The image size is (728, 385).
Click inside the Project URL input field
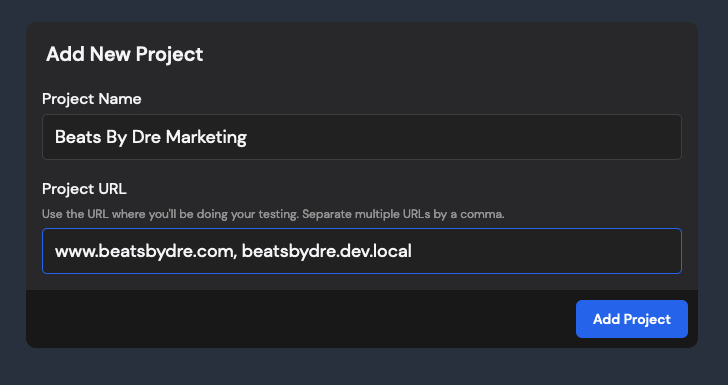tap(362, 251)
